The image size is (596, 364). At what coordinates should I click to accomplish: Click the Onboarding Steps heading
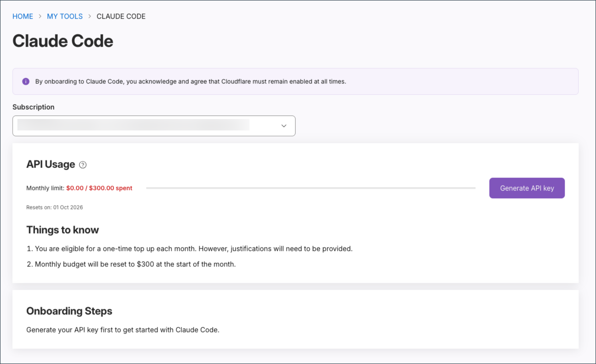tap(69, 311)
